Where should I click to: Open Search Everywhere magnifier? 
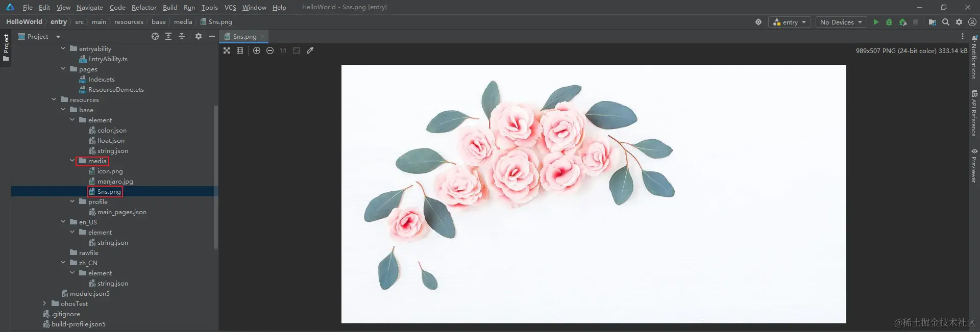(946, 22)
